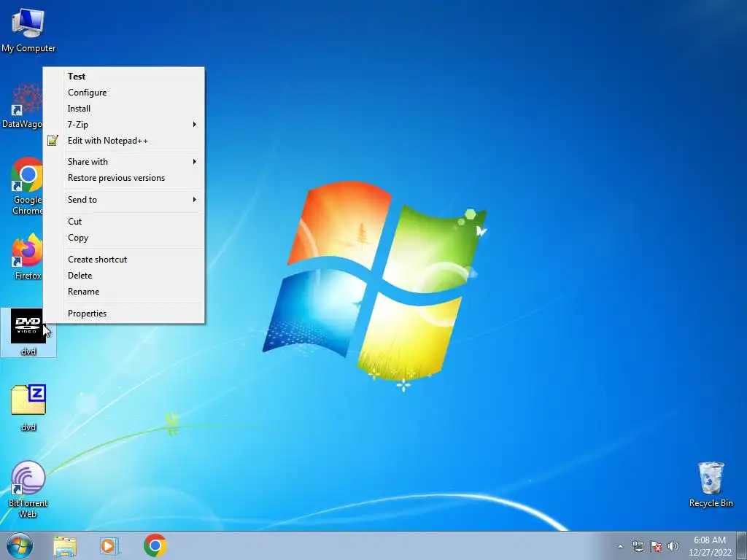Choose Delete in the context menu
The image size is (747, 560).
(x=124, y=275)
